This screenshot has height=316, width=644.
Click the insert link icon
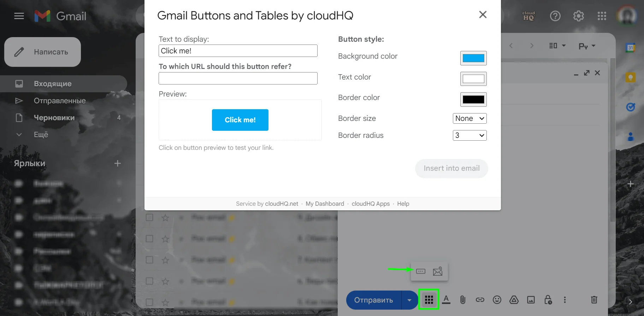point(480,300)
